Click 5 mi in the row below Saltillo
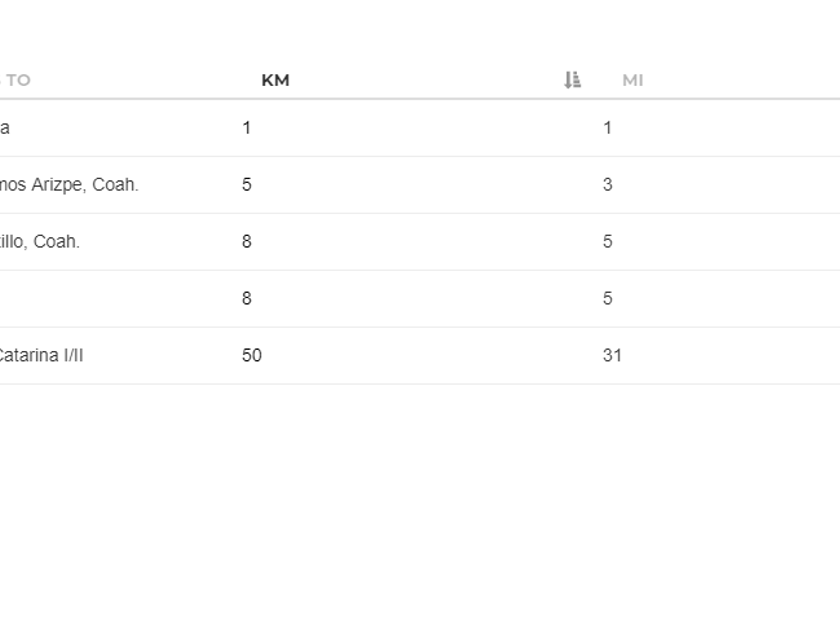The width and height of the screenshot is (840, 630). (x=607, y=299)
